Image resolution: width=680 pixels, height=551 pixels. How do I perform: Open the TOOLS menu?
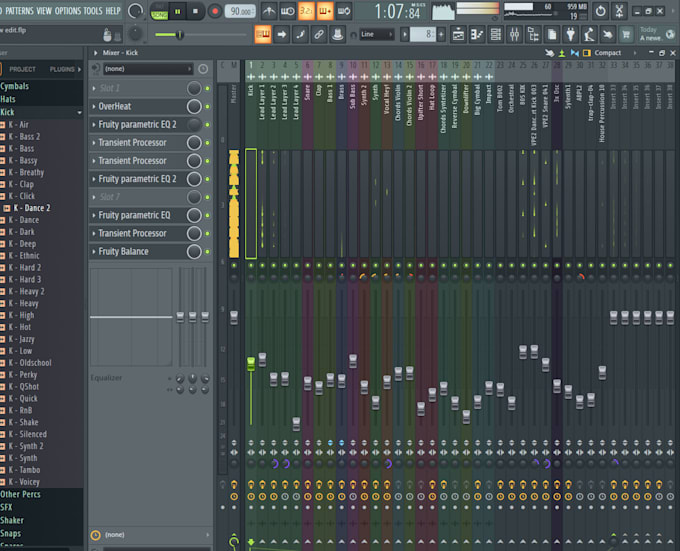(x=93, y=11)
